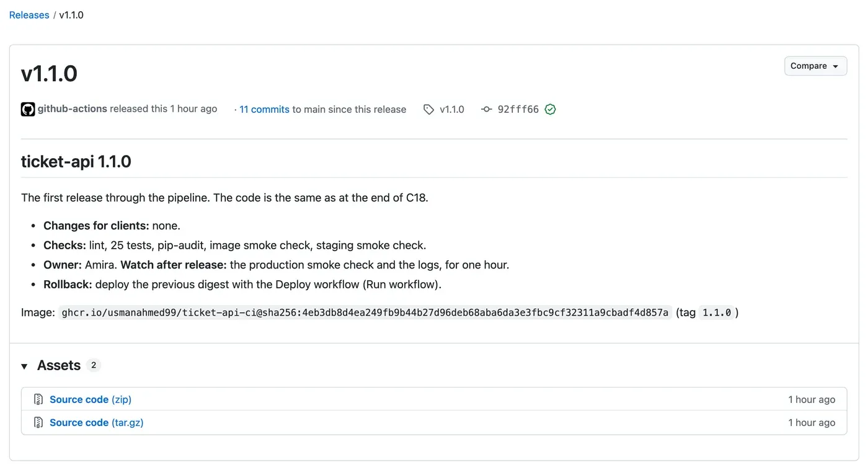Click the zip file icon
Screen dimensions: 868x465
[38, 399]
